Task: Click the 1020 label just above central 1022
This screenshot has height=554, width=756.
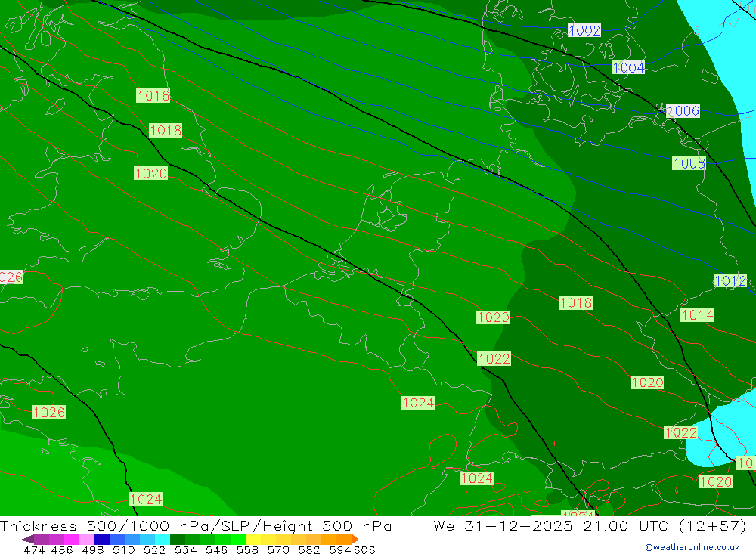Action: [493, 317]
